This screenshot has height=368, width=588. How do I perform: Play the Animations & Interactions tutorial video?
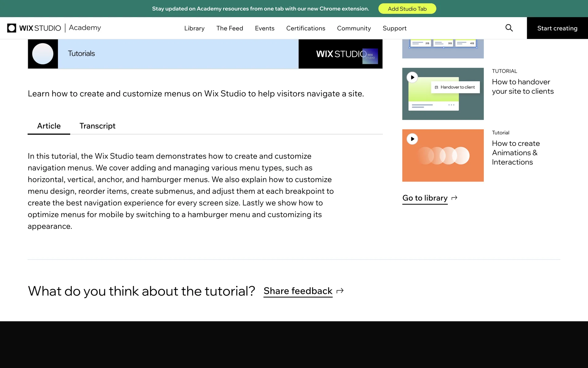412,139
